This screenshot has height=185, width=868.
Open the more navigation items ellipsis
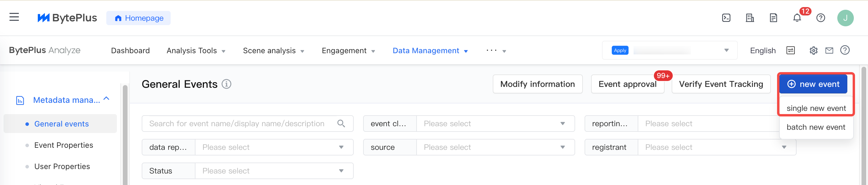click(496, 51)
